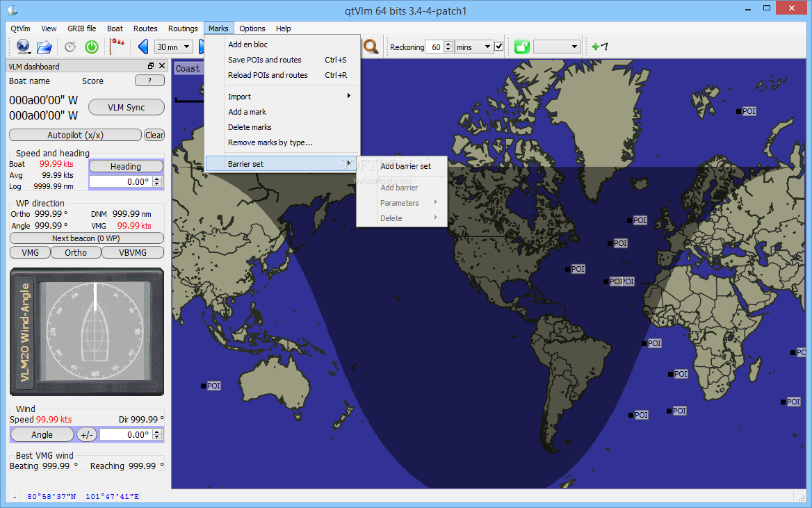Click the VLM20 Wind-Angle compass instrument
The image size is (812, 508).
click(87, 331)
